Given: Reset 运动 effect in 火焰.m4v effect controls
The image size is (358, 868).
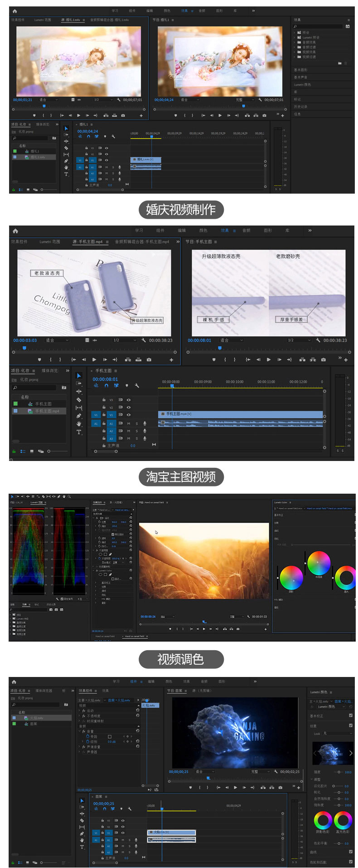Looking at the screenshot, I should (x=137, y=711).
